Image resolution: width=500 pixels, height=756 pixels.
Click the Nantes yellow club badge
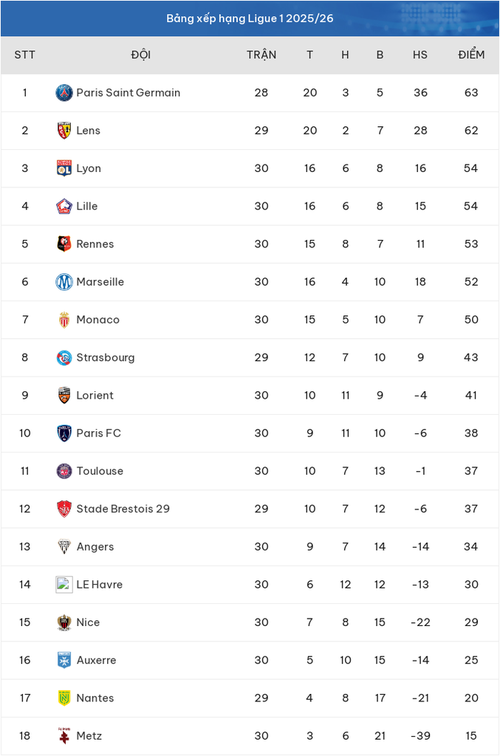(x=64, y=698)
